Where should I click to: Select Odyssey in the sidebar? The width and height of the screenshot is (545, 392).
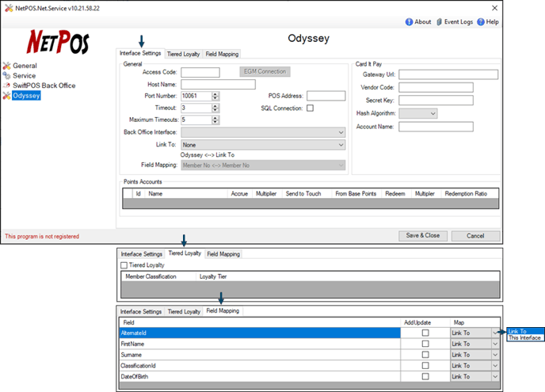[x=26, y=96]
